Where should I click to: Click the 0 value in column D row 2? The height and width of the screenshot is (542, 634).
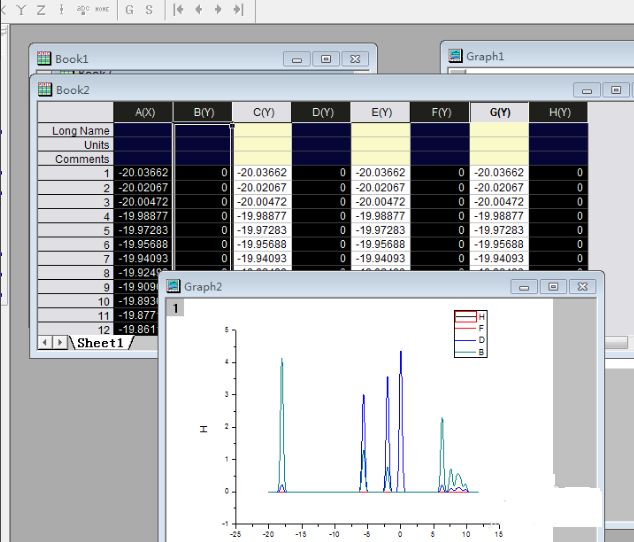321,187
